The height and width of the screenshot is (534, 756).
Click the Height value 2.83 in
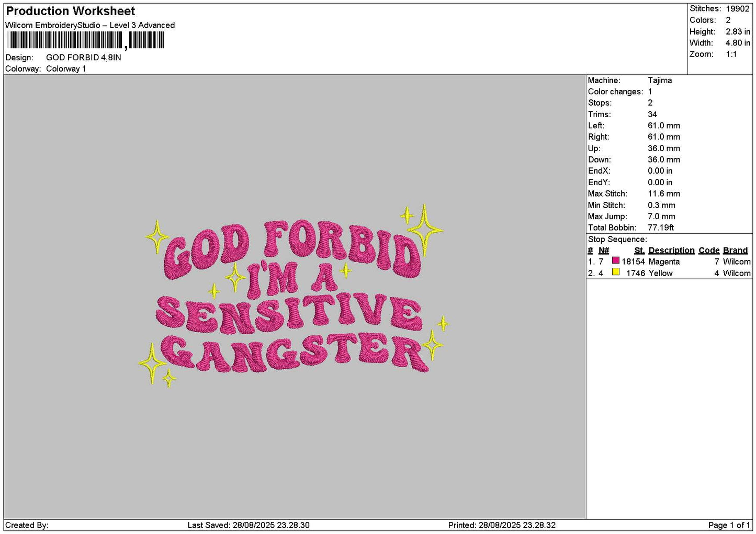(738, 31)
